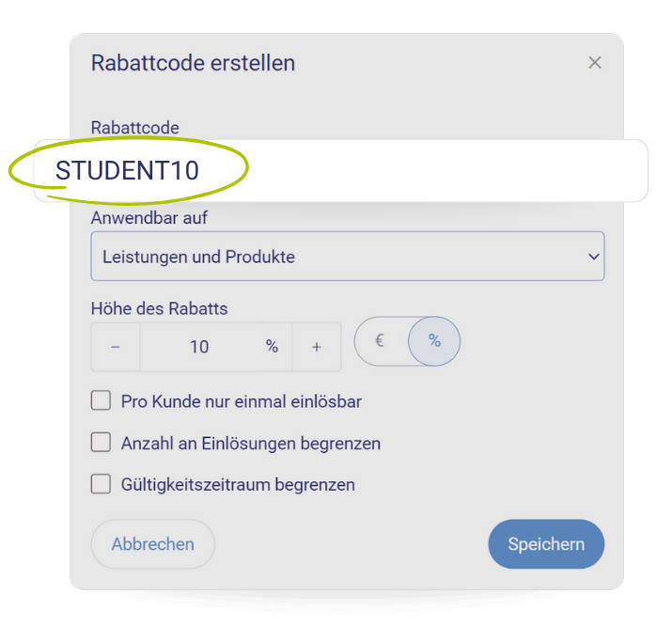Click the Anwendbar auf field label

coord(149,218)
